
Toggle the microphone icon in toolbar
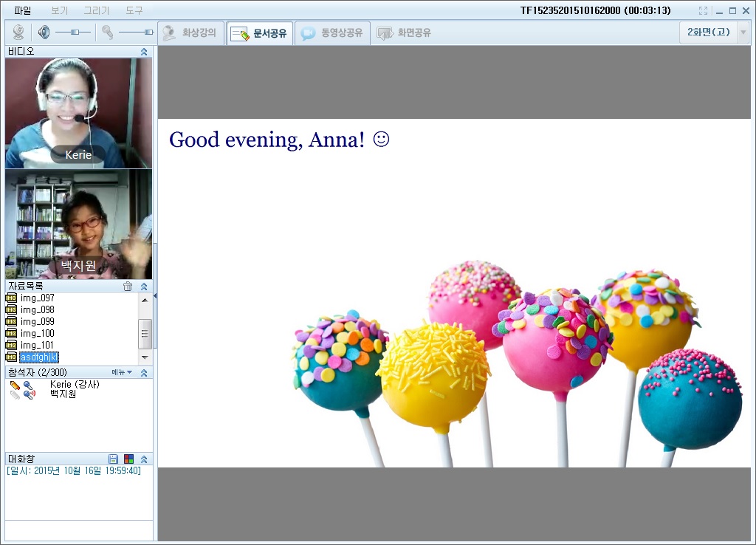(108, 32)
